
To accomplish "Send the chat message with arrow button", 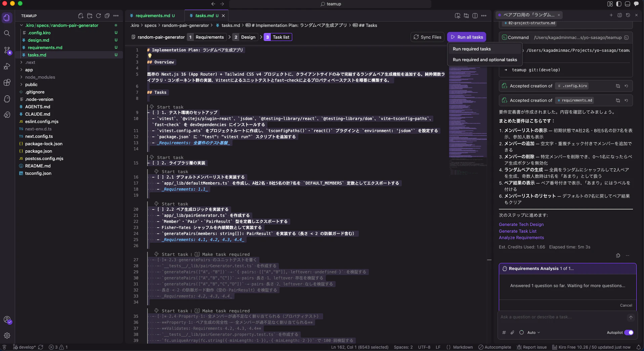I will [631, 317].
